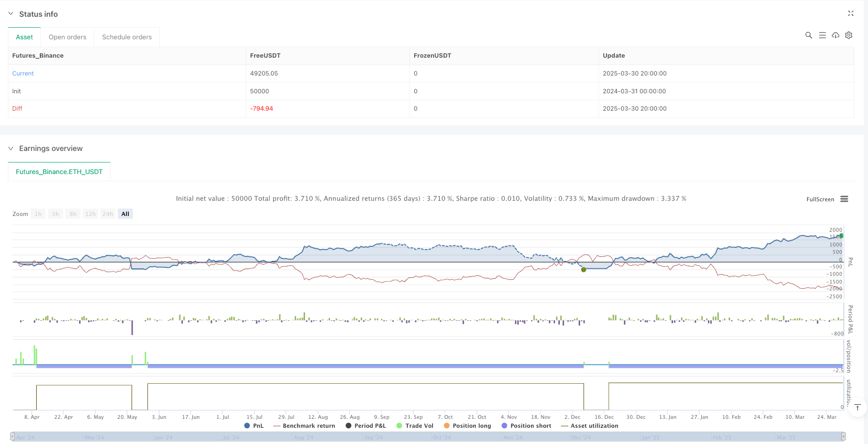Toggle the PnL series in legend
The image size is (868, 444).
click(x=254, y=426)
